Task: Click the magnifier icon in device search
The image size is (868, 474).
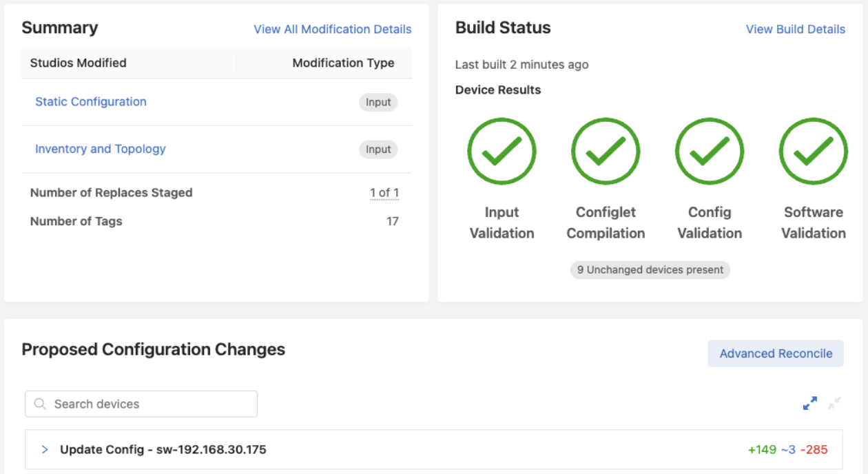Action: point(40,404)
